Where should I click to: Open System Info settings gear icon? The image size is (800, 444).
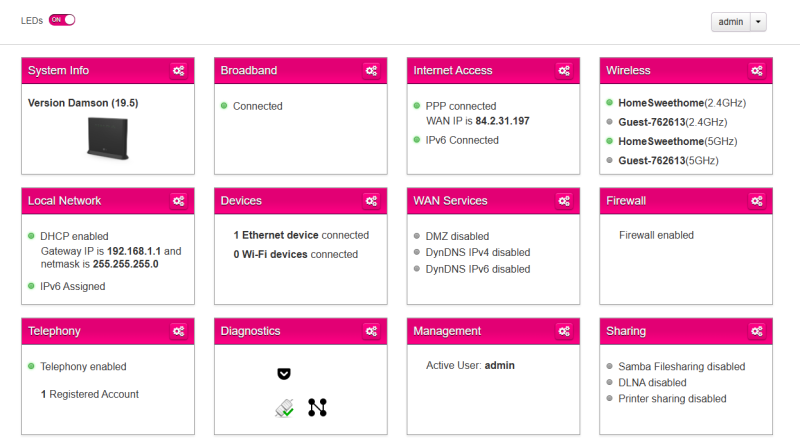[179, 71]
